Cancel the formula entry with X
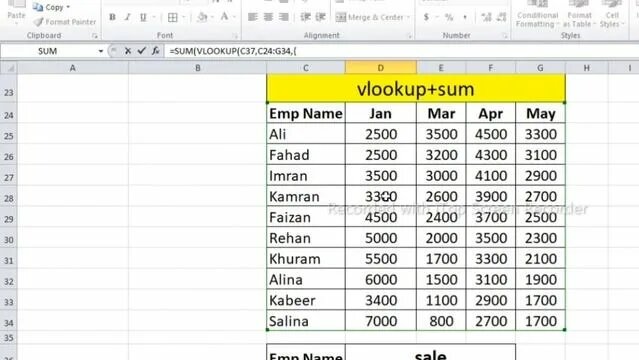639x360 pixels. click(128, 51)
